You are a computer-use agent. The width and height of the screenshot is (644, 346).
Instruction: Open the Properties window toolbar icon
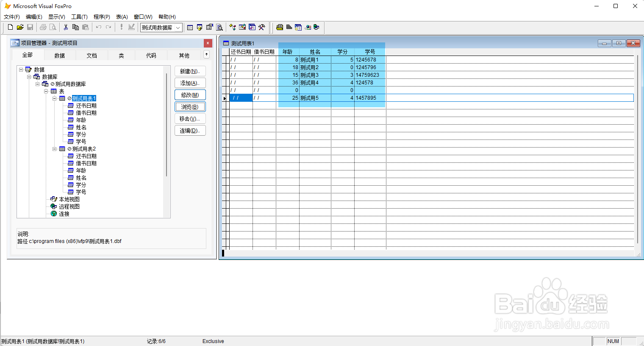[x=209, y=28]
